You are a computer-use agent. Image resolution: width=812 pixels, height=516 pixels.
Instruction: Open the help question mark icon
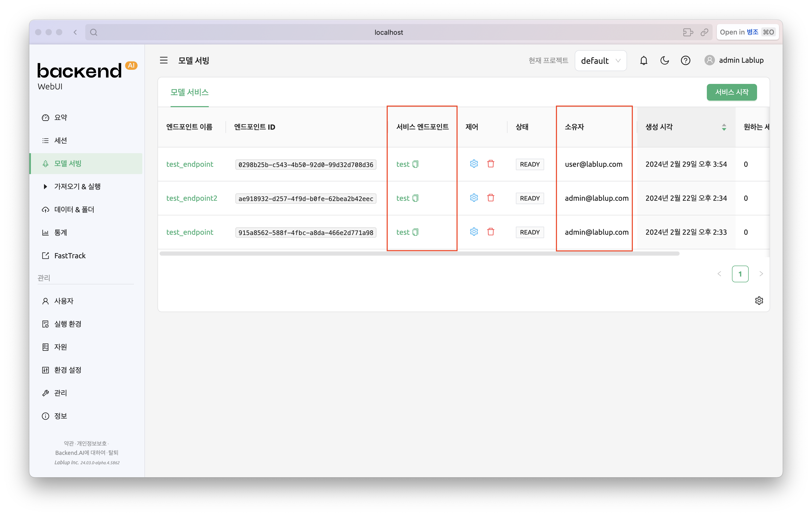(685, 60)
